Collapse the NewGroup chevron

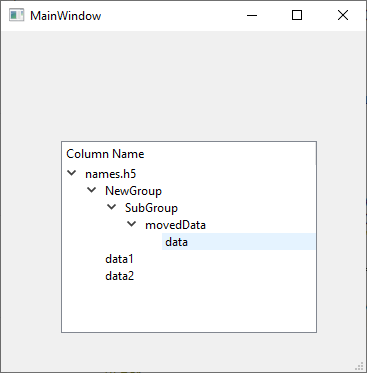pos(92,190)
